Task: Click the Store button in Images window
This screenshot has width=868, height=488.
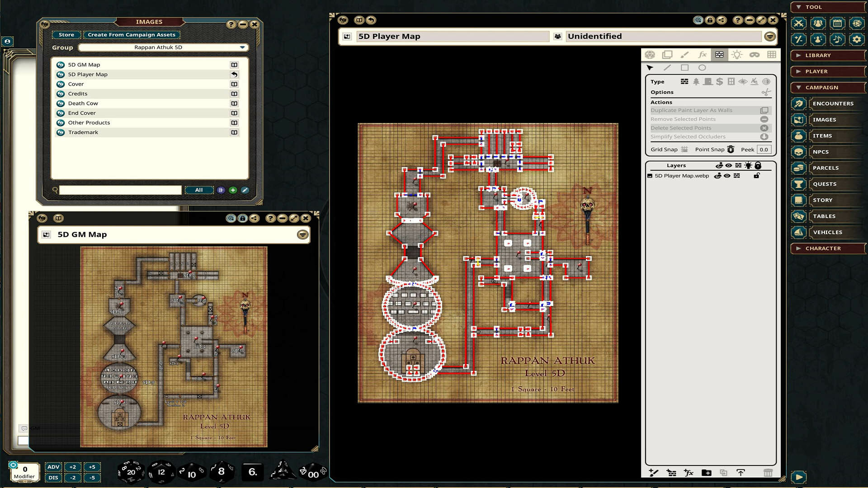Action: pos(66,35)
